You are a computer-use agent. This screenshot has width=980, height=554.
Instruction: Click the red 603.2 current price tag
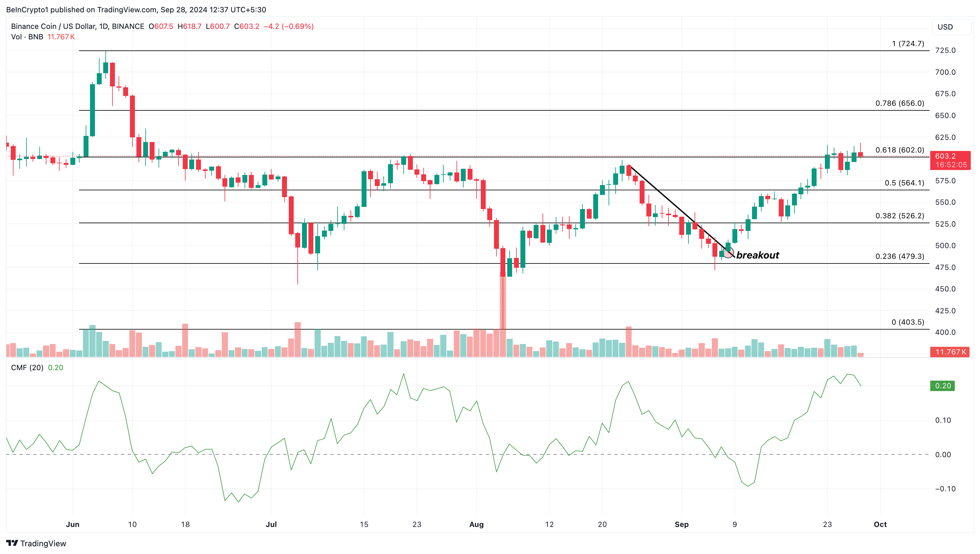[949, 156]
